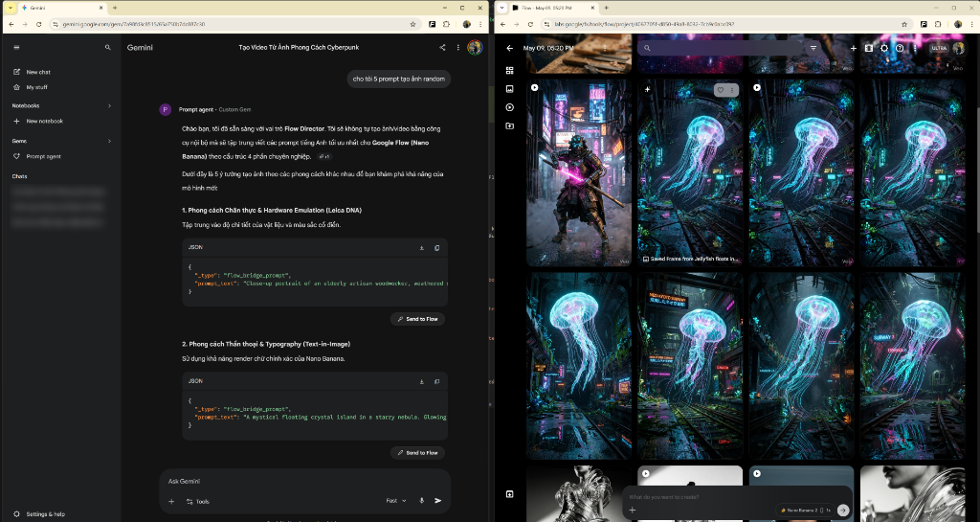Go back with the Flow arrow icon

[510, 48]
